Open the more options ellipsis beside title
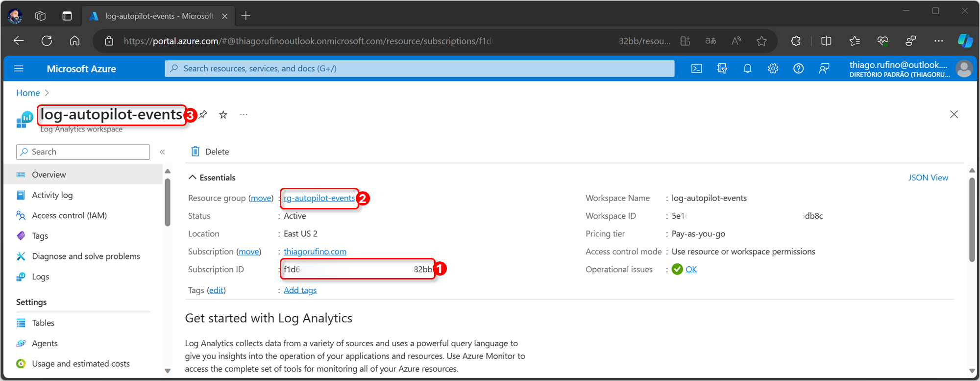This screenshot has height=381, width=980. (244, 115)
